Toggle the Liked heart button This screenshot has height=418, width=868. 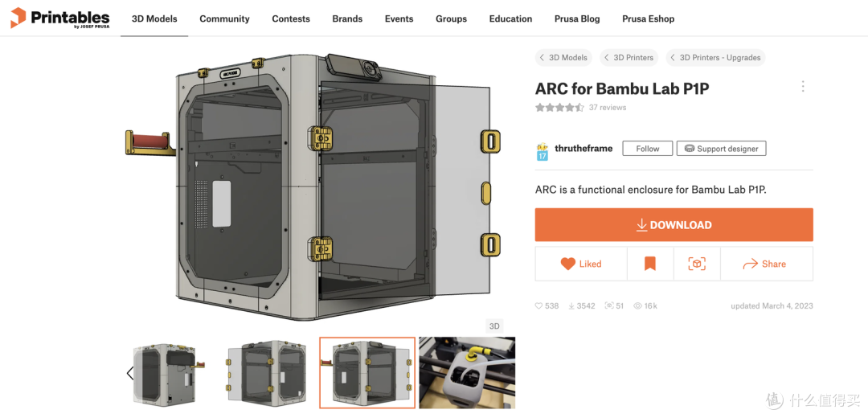point(581,264)
